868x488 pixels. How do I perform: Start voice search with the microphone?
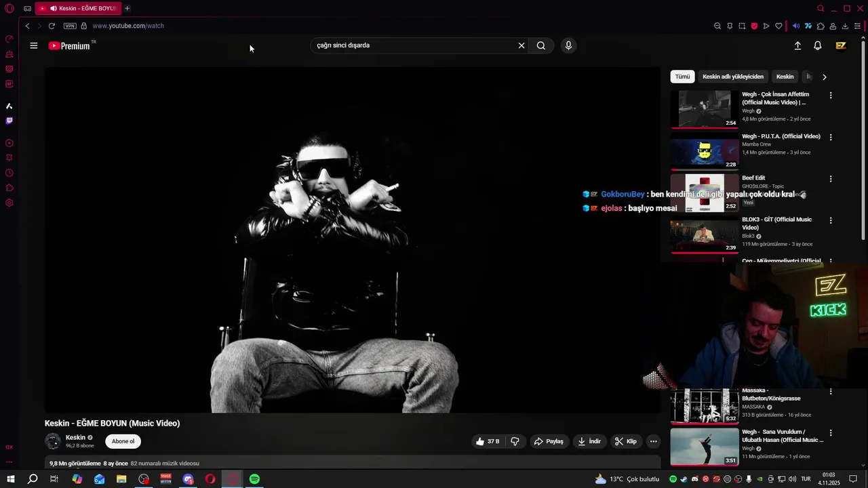point(568,45)
